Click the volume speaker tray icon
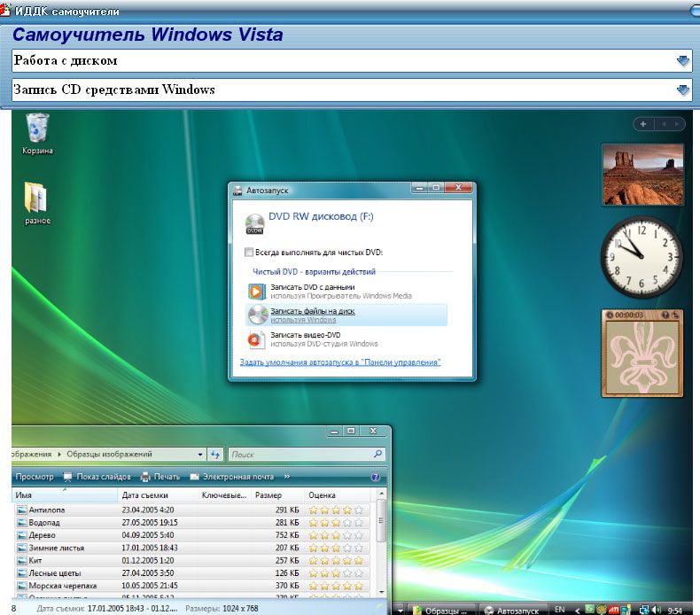 (656, 610)
